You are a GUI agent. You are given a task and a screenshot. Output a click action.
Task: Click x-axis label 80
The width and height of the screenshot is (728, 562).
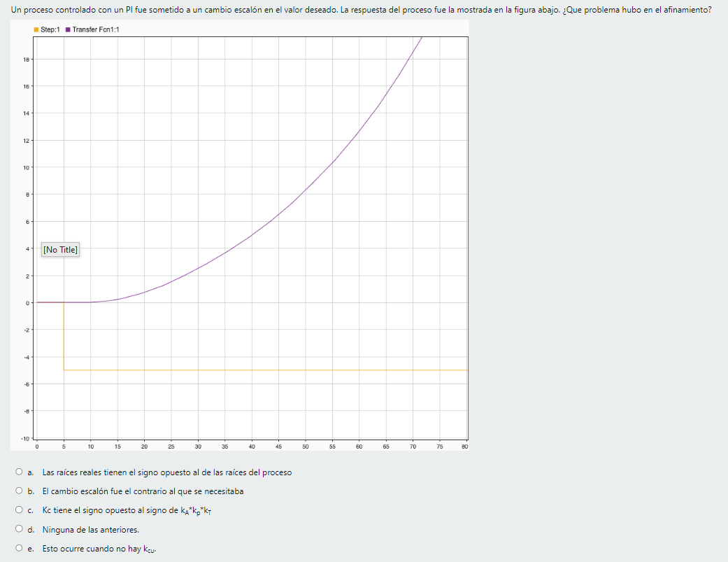point(465,447)
